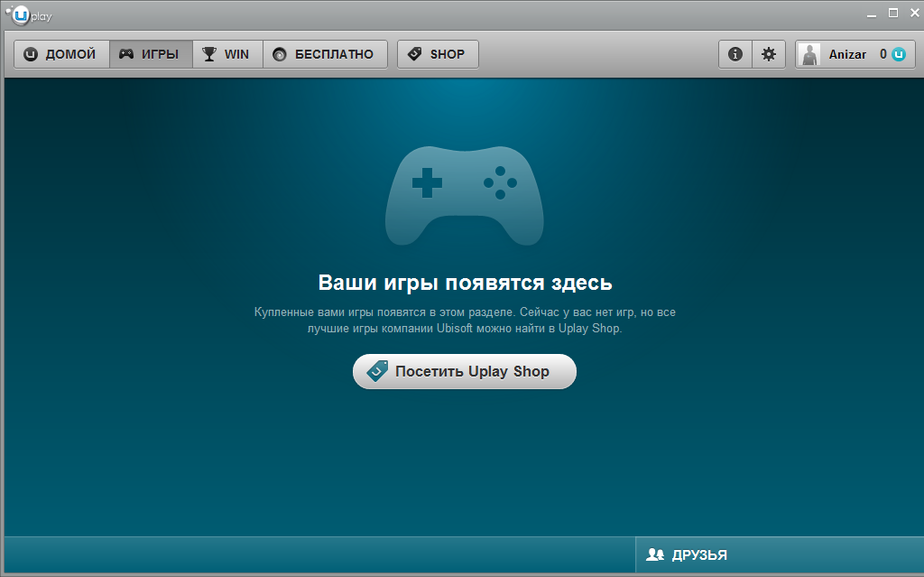Switch to the WIN rewards tab
The height and width of the screenshot is (577, 924).
click(x=227, y=54)
